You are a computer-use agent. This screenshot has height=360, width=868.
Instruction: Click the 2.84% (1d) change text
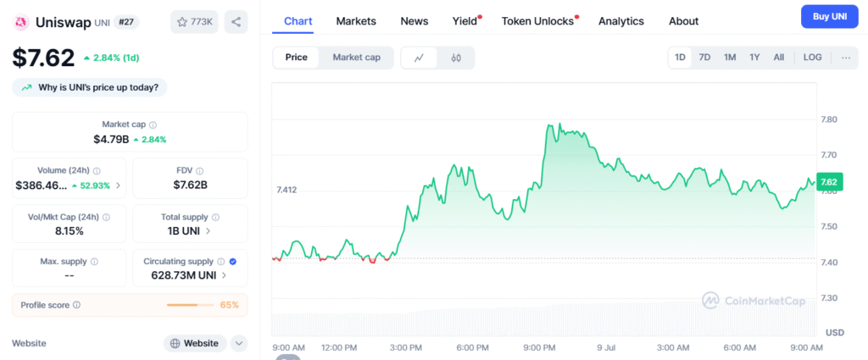pos(113,58)
